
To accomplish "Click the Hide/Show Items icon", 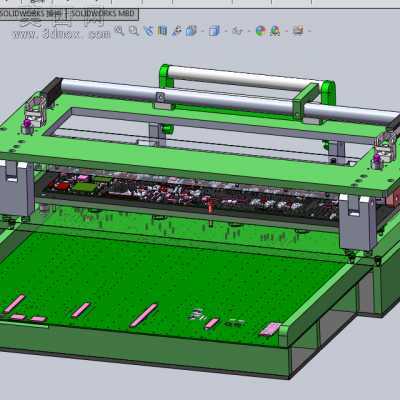I will tap(237, 31).
